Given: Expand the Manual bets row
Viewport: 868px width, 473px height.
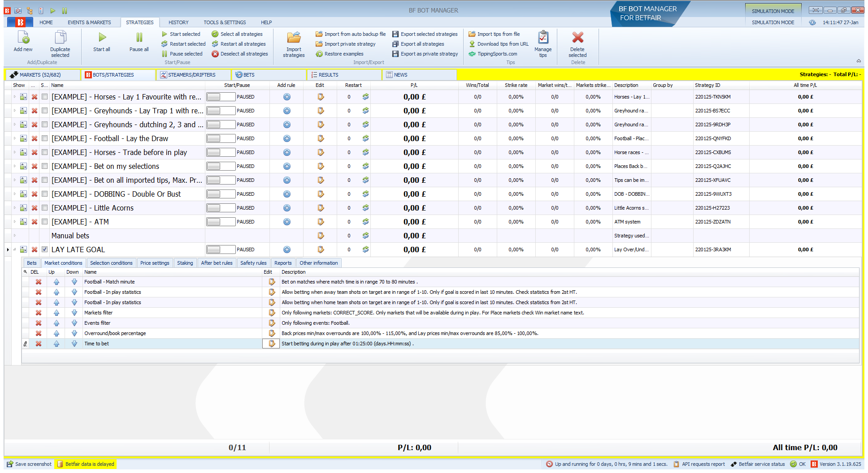Looking at the screenshot, I should click(x=14, y=236).
